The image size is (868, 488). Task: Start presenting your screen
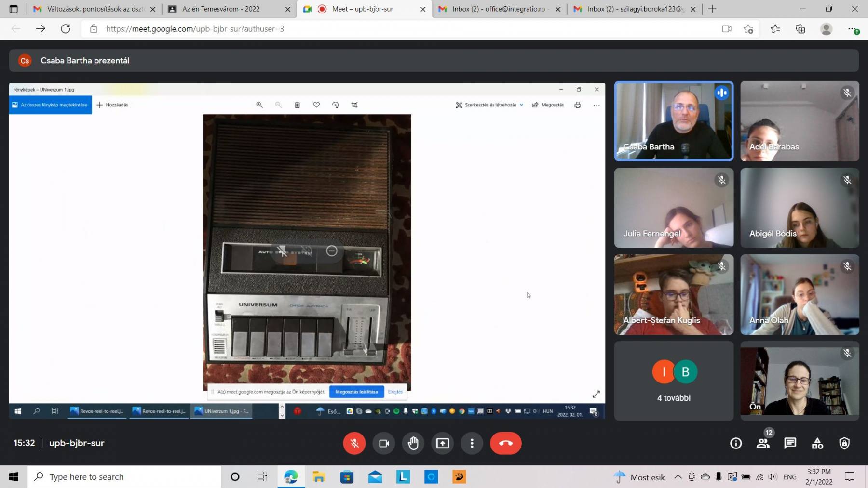(443, 443)
